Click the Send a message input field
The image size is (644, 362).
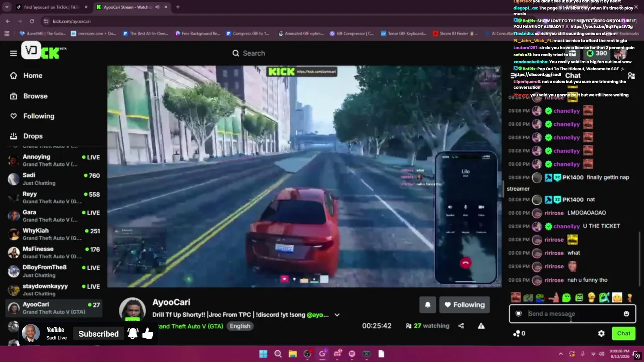(x=573, y=314)
